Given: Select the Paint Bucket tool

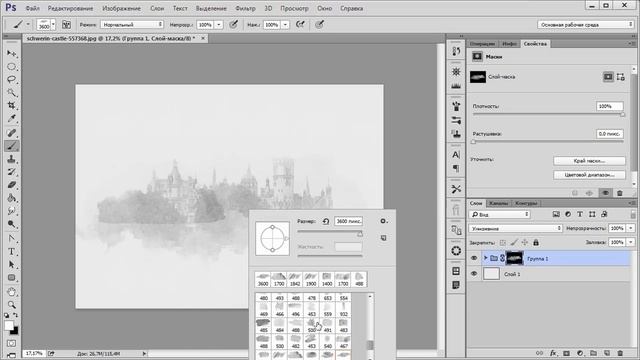Looking at the screenshot, I should [11, 198].
